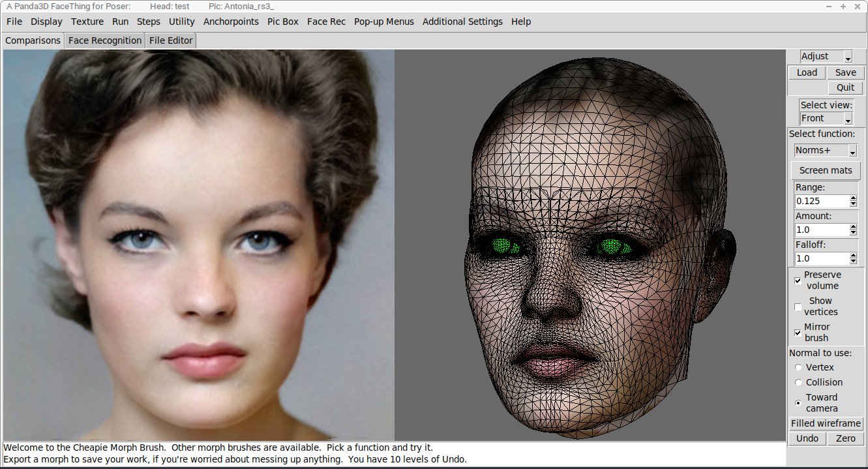868x469 pixels.
Task: Enable the Show vertices checkbox
Action: pos(798,307)
